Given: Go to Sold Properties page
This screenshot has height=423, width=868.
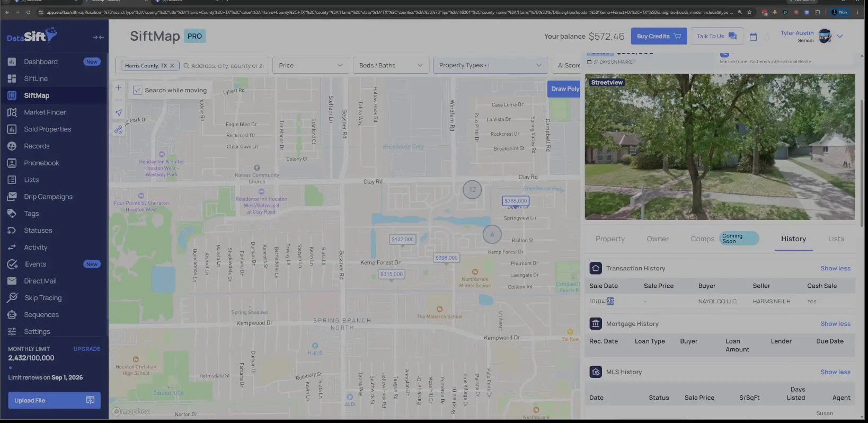Looking at the screenshot, I should tap(47, 129).
